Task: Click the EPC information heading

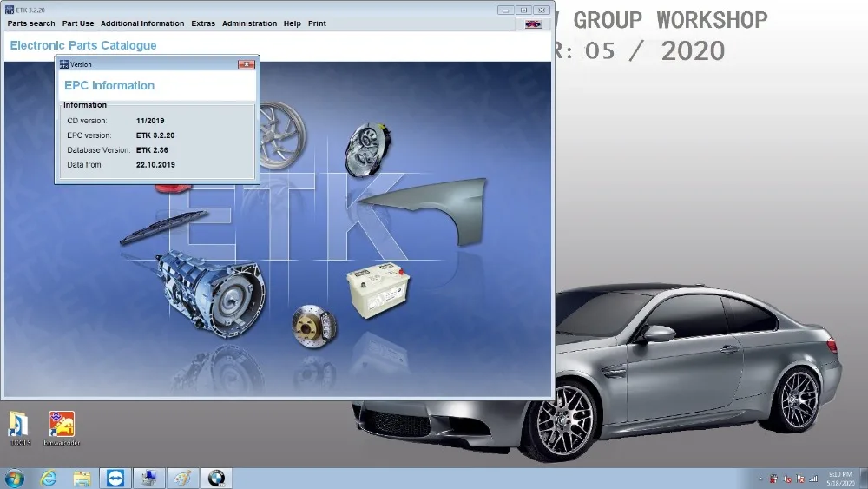Action: point(109,85)
